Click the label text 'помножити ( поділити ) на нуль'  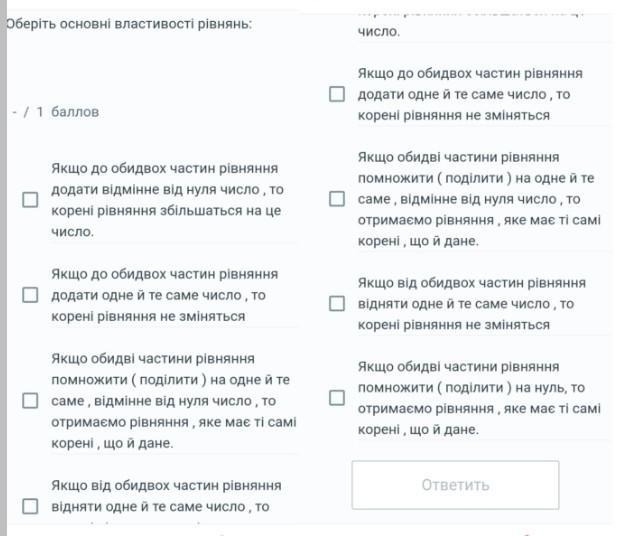click(471, 388)
